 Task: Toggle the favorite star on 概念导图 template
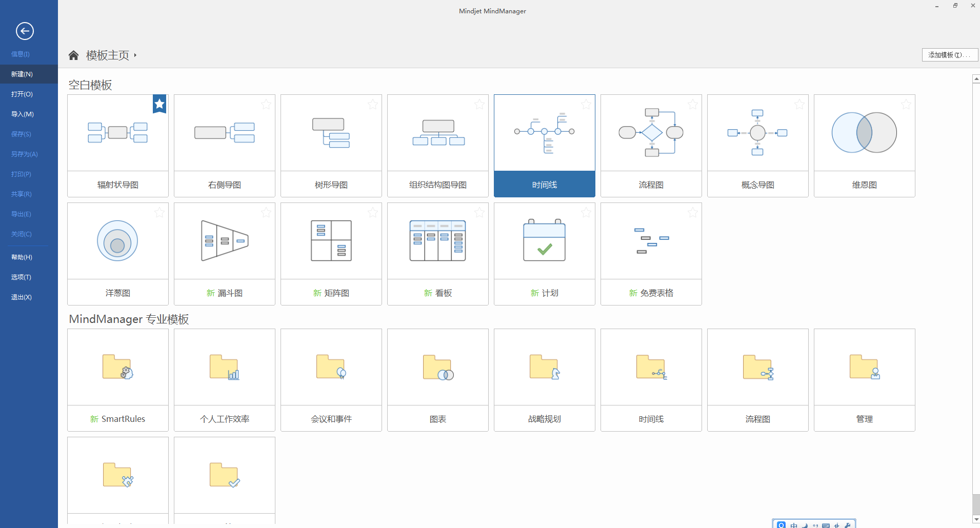pyautogui.click(x=799, y=104)
